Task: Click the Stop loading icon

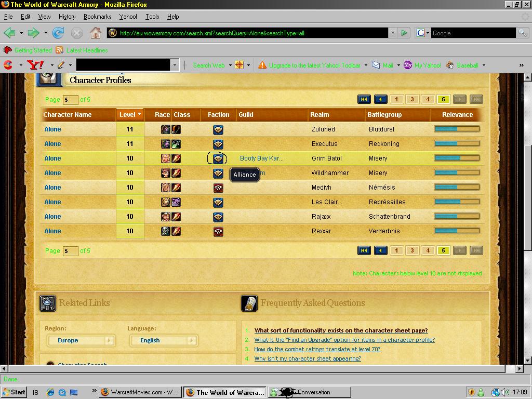Action: (77, 33)
